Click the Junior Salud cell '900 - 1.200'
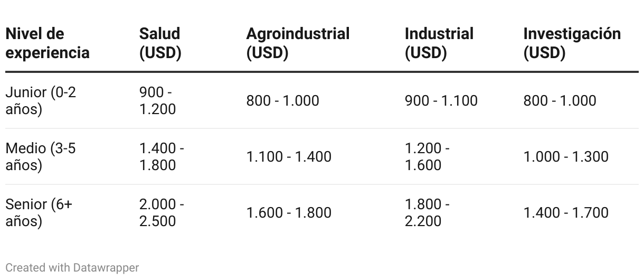This screenshot has width=644, height=280. pos(157,100)
